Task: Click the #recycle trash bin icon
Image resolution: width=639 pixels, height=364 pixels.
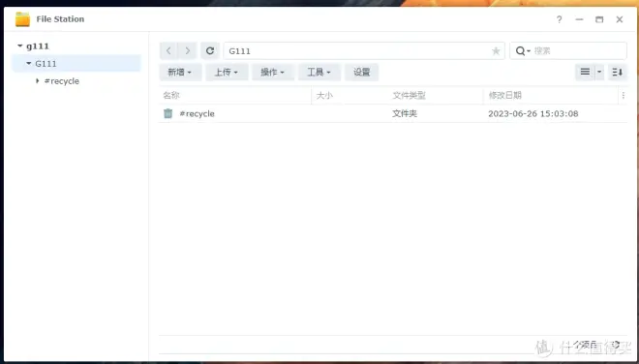Action: click(167, 113)
